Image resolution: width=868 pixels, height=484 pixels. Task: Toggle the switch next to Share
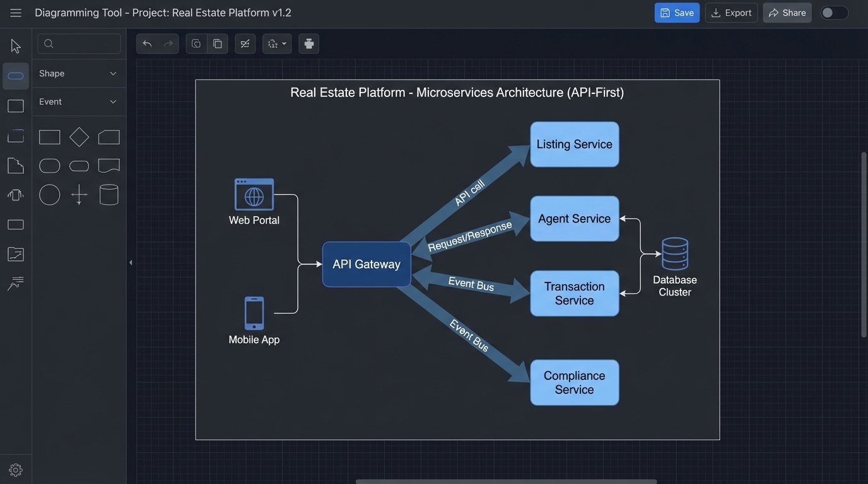pyautogui.click(x=834, y=13)
